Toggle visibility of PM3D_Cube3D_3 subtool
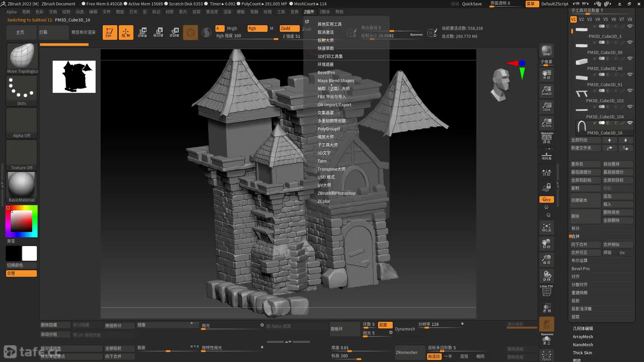Viewport: 644px width, 362px height. (x=630, y=26)
